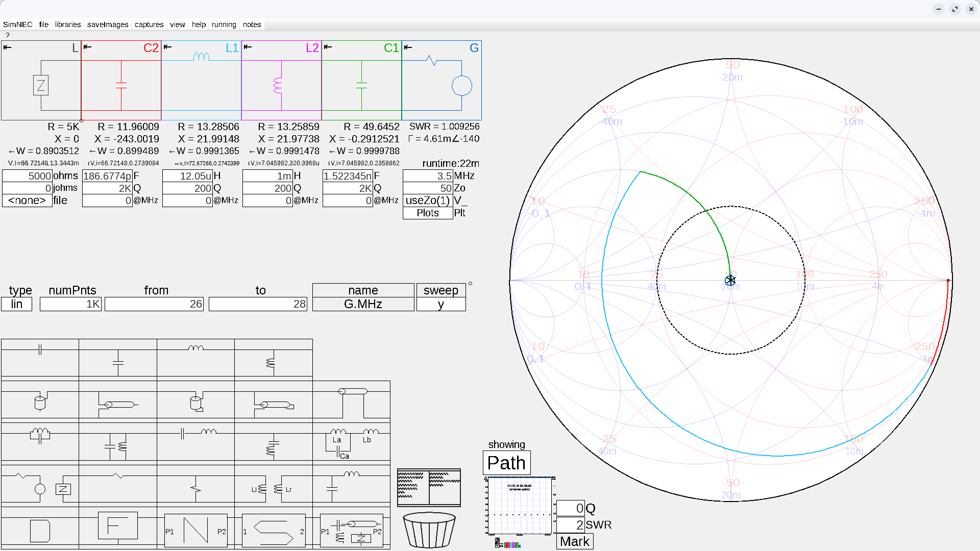The width and height of the screenshot is (980, 551).
Task: Open the captures menu
Action: pos(149,24)
